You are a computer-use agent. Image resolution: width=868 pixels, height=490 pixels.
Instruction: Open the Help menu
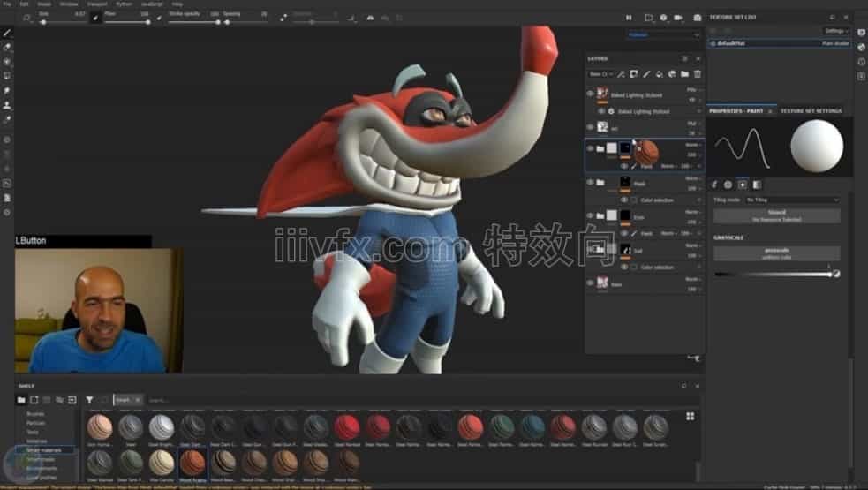coord(177,4)
